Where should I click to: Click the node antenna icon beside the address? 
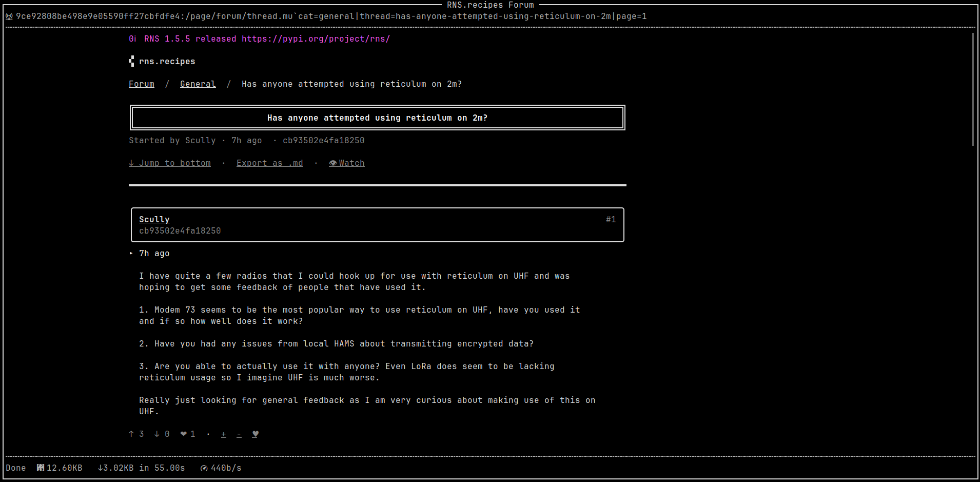click(9, 16)
